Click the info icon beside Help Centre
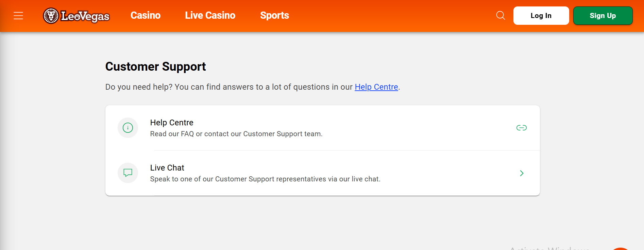 pyautogui.click(x=128, y=128)
